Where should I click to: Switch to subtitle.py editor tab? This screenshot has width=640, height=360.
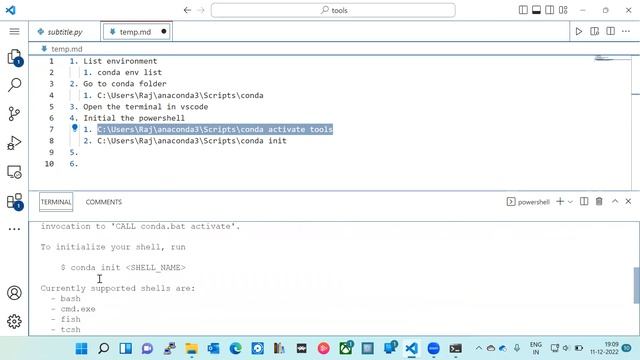click(x=64, y=31)
